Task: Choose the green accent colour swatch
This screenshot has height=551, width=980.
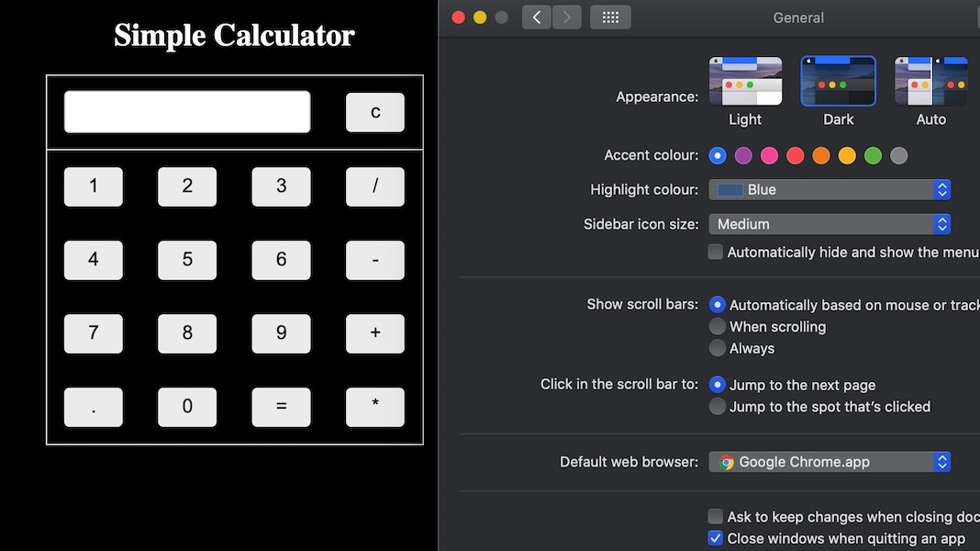Action: [873, 156]
